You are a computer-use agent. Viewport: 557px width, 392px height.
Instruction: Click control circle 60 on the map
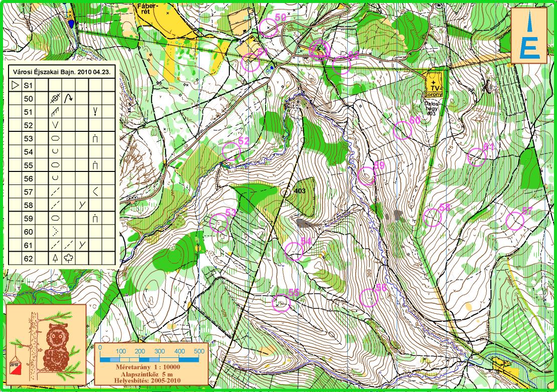403,130
